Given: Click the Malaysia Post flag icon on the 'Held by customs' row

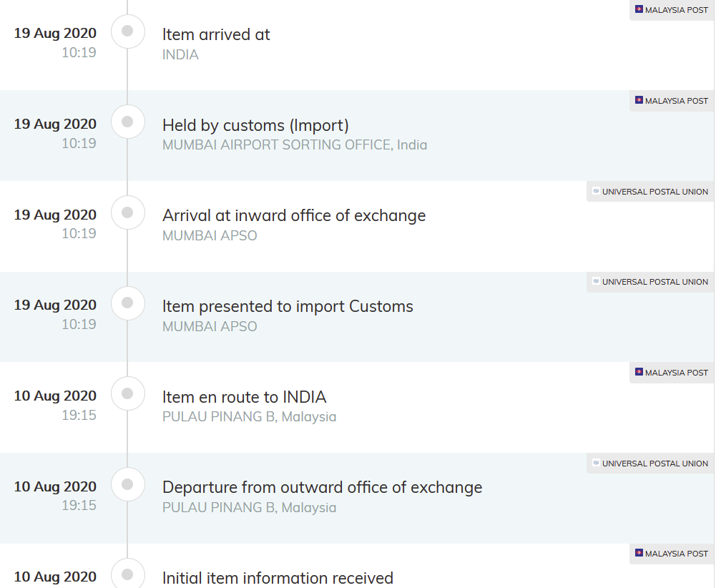Looking at the screenshot, I should pyautogui.click(x=639, y=100).
